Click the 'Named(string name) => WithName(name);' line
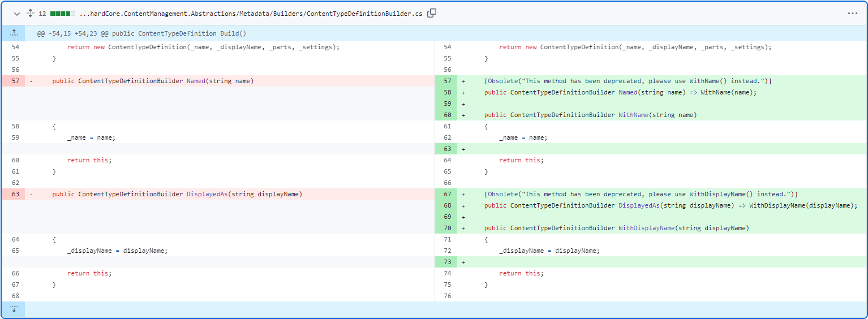The image size is (868, 319). [x=620, y=92]
